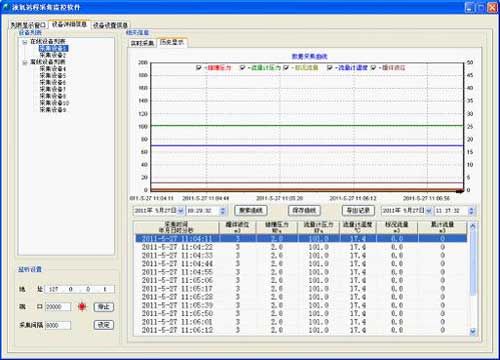The image size is (500, 360).
Task: Toggle the brown legend checkbox for 储罐液位
Action: point(373,68)
